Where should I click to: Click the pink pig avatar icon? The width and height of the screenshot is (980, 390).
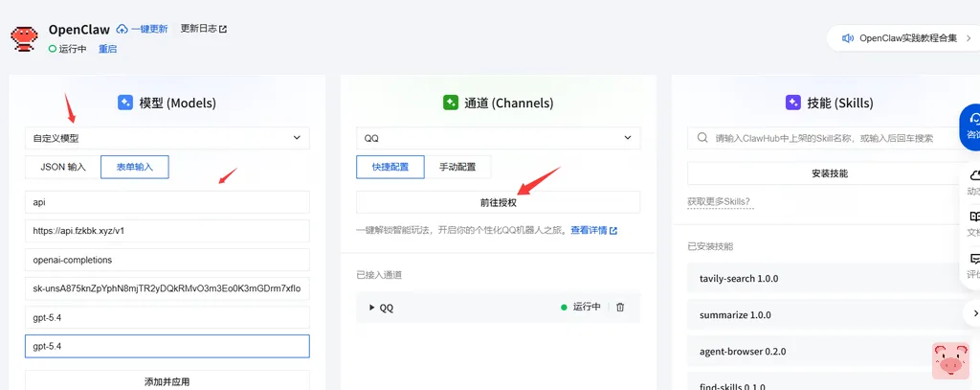950,360
